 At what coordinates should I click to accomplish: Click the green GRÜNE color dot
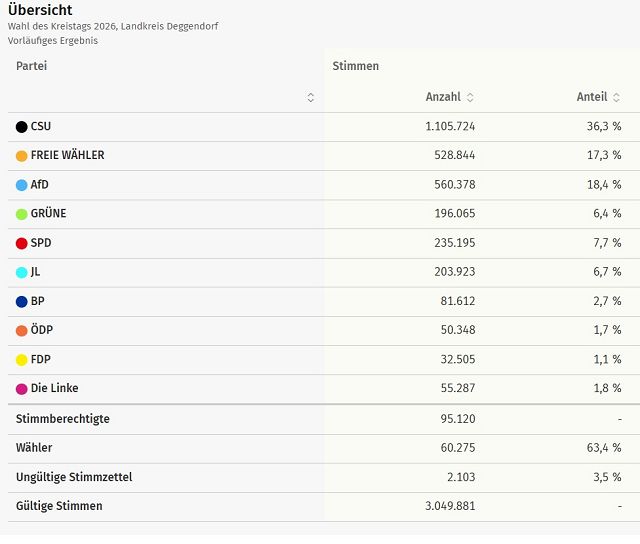tap(22, 214)
